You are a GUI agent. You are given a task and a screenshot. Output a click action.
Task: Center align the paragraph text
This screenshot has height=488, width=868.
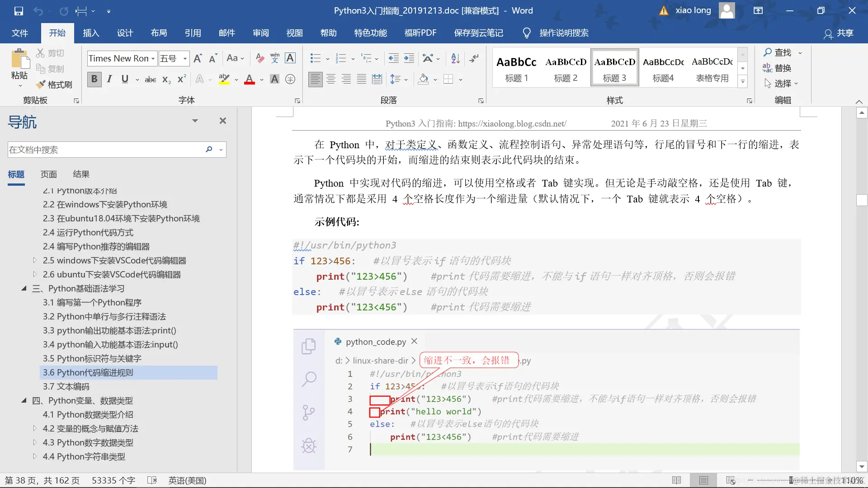coord(331,80)
